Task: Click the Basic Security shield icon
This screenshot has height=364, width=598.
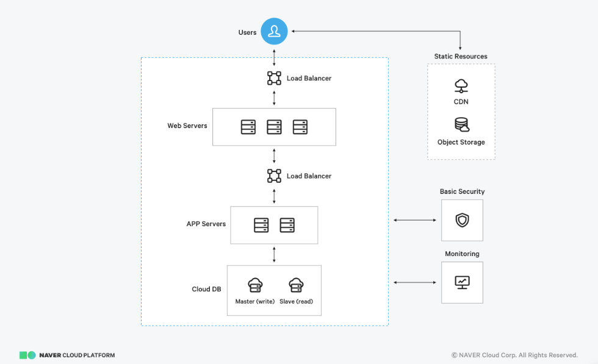Action: (x=463, y=220)
